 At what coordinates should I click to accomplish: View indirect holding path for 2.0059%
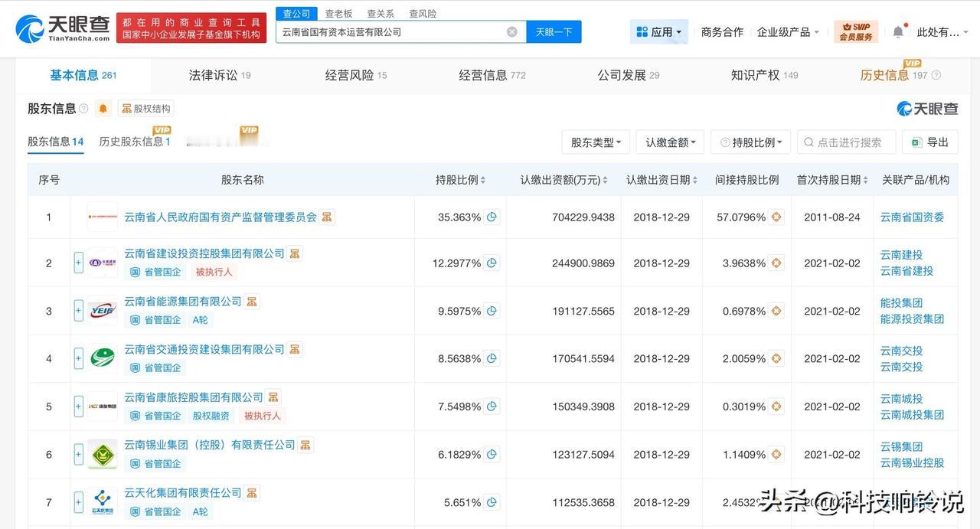pos(776,359)
